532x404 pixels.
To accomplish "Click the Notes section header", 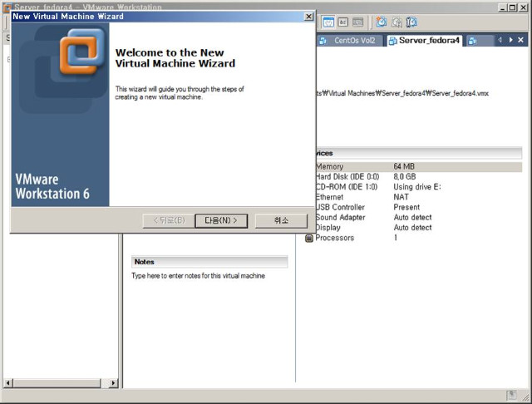I will coord(209,262).
